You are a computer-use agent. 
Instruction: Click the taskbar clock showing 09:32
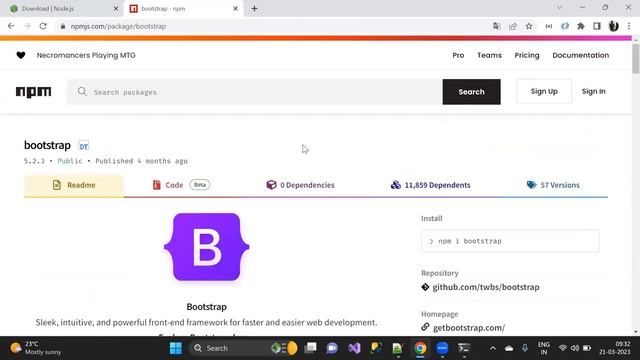click(x=615, y=348)
